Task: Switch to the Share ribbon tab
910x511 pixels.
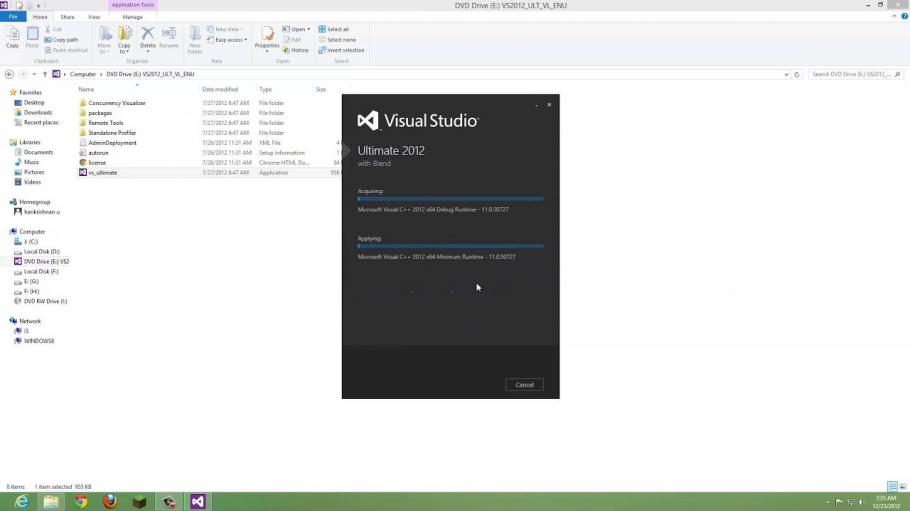Action: click(67, 17)
